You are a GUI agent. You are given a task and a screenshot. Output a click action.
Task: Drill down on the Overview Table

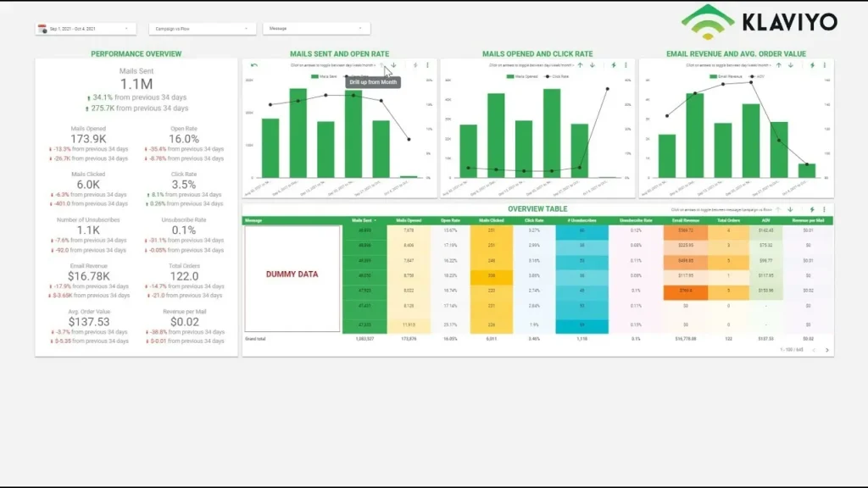790,210
